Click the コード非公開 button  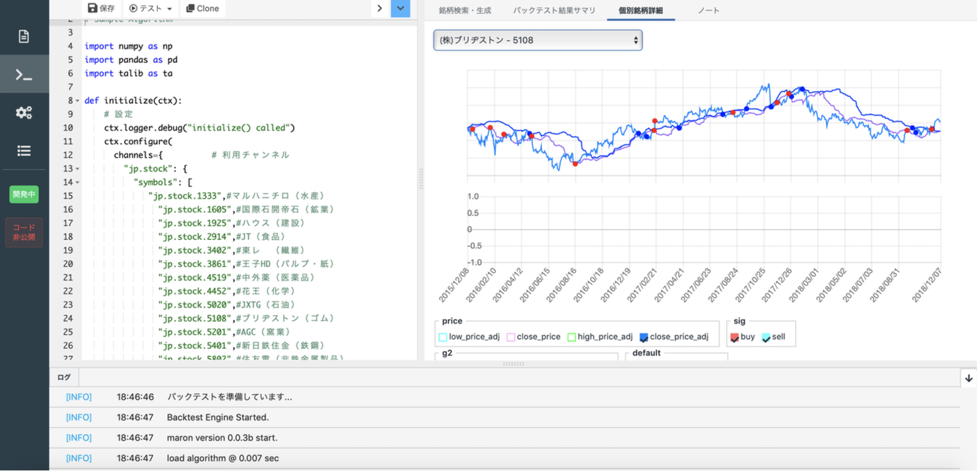tap(24, 232)
